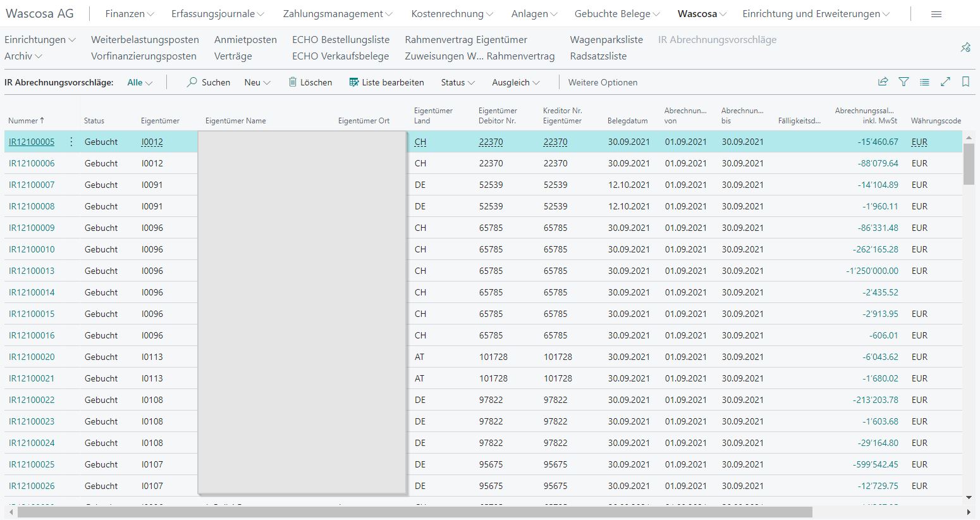Viewport: 980px width, 520px height.
Task: Open the share icon in the list toolbar
Action: click(883, 82)
